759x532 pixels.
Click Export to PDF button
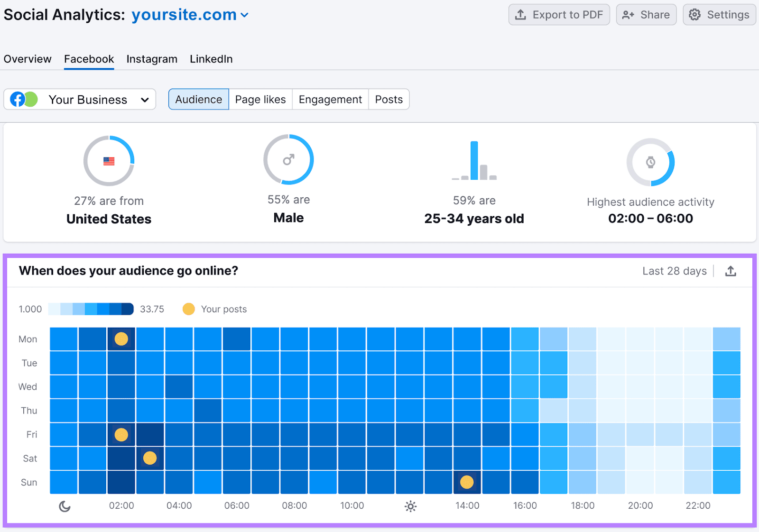[559, 15]
